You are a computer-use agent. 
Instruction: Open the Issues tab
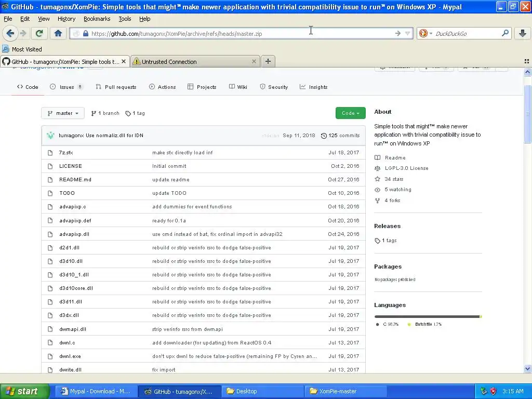tap(66, 87)
